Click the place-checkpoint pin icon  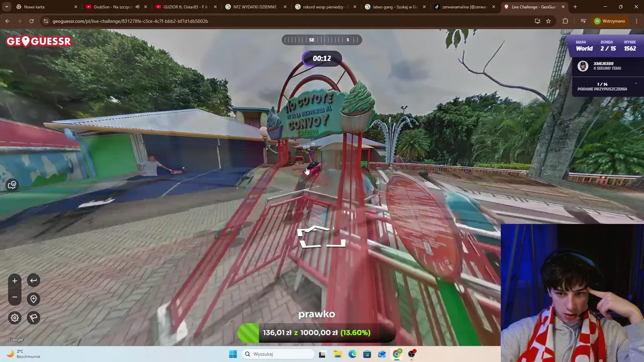pos(33,299)
